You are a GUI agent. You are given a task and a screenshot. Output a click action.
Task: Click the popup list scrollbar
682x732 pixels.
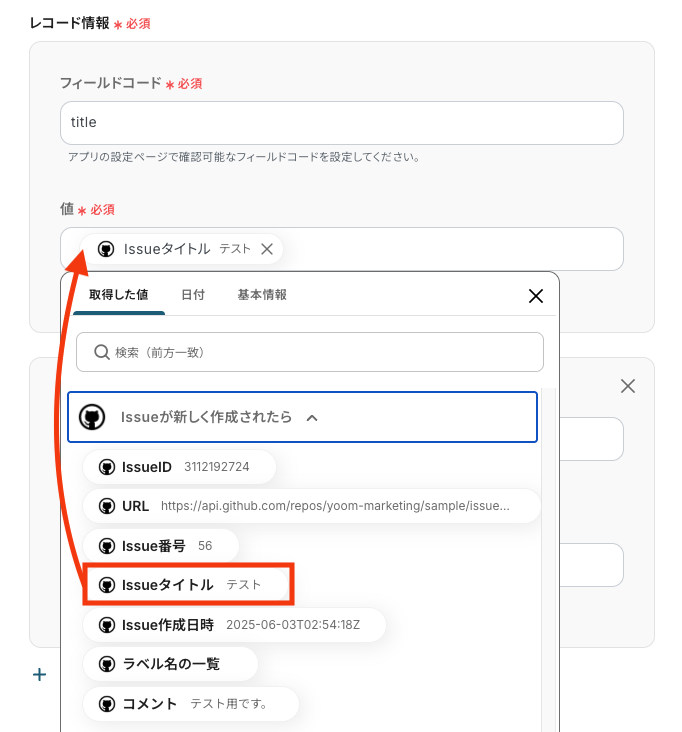(548, 559)
